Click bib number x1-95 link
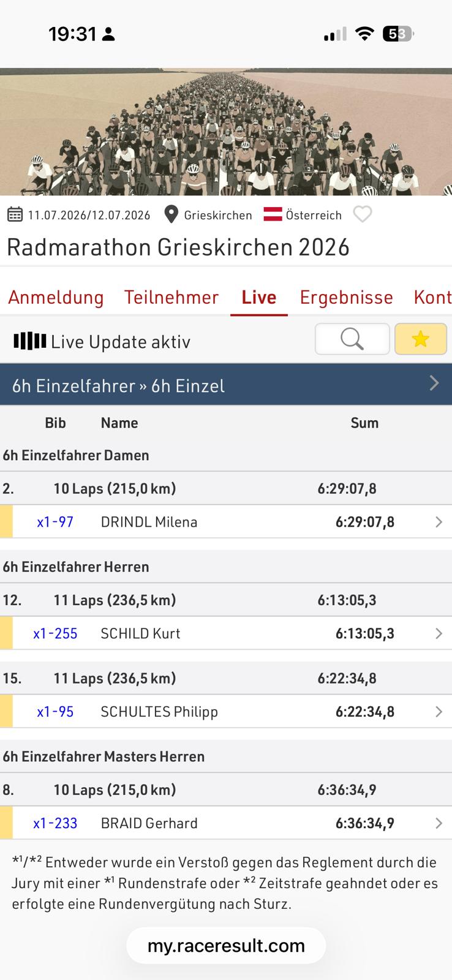The image size is (452, 980). (x=55, y=712)
